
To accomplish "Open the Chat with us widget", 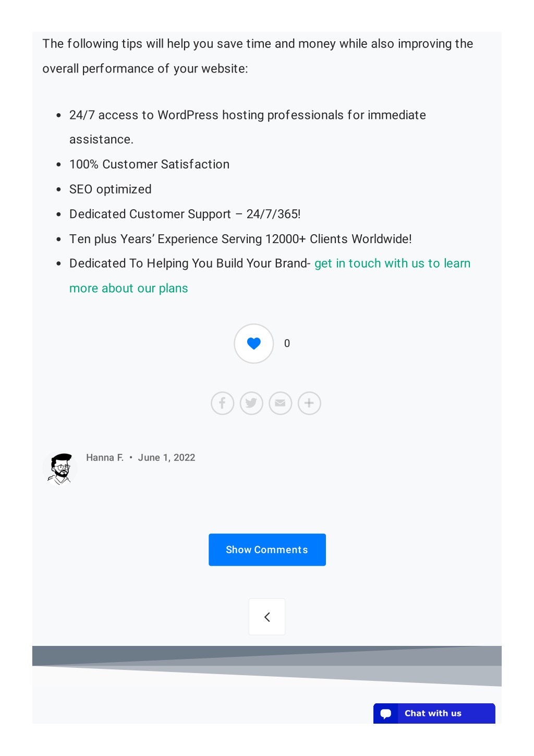I will tap(434, 713).
